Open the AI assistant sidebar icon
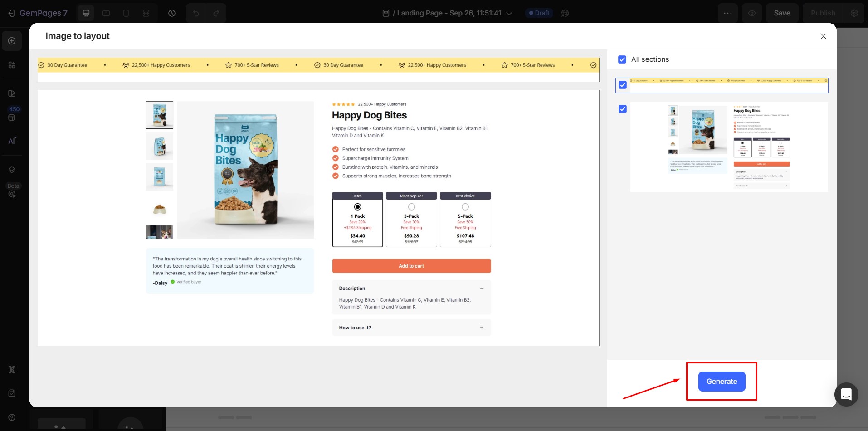 tap(12, 141)
